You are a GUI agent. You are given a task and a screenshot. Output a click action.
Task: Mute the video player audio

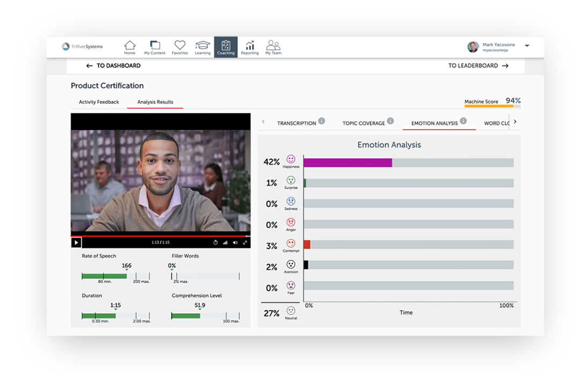pyautogui.click(x=235, y=243)
